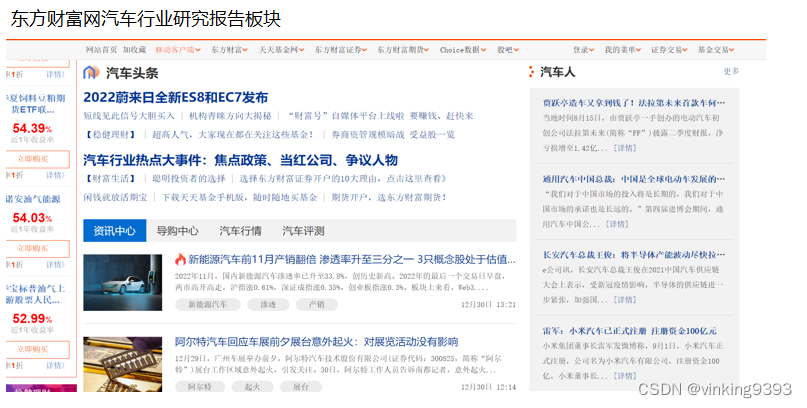This screenshot has height=408, width=807.
Task: Click the orange dots icon next to 汽车人
Action: point(531,72)
